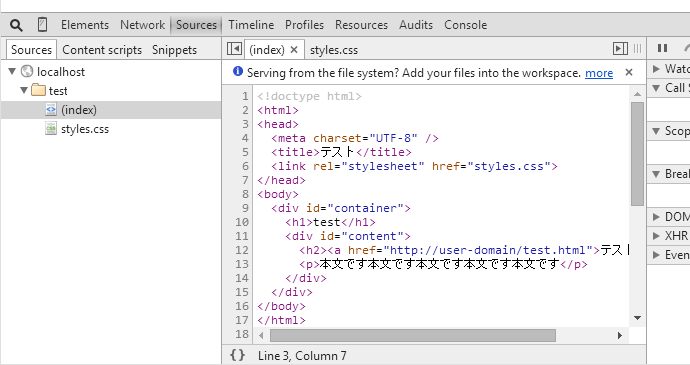The image size is (690, 365).
Task: Go to the Audits panel
Action: point(416,25)
